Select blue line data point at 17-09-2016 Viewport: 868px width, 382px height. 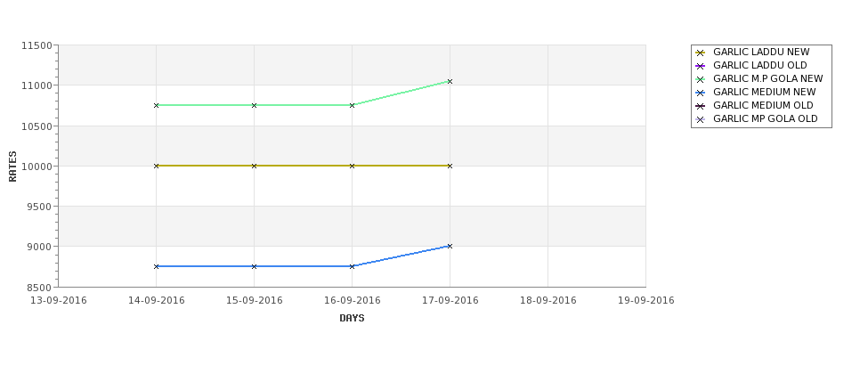coord(450,247)
